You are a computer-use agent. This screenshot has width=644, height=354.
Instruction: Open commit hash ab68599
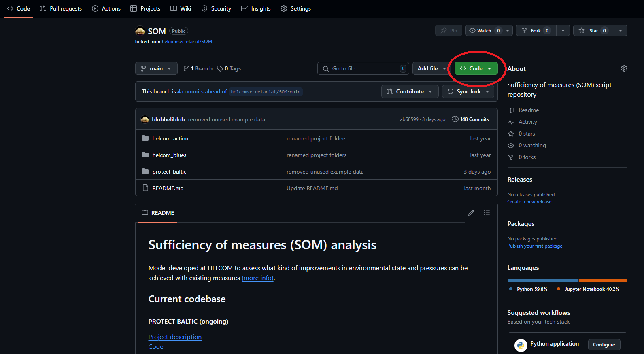[x=409, y=119]
